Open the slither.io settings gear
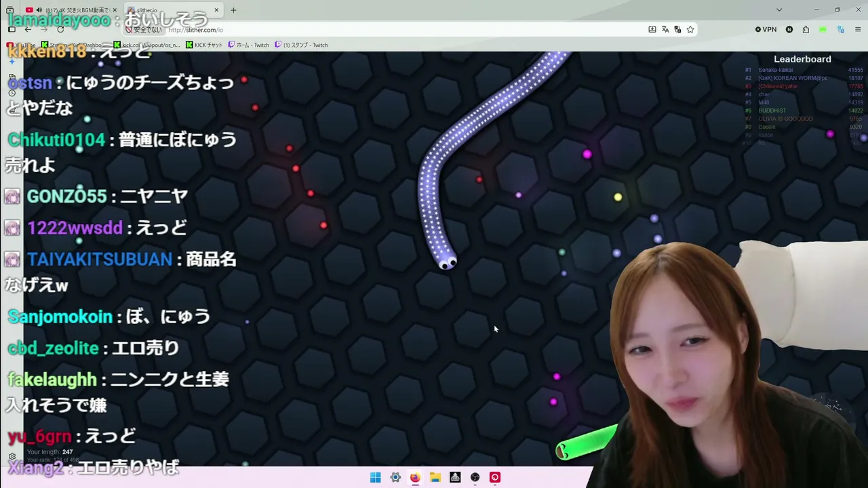 pos(12,457)
